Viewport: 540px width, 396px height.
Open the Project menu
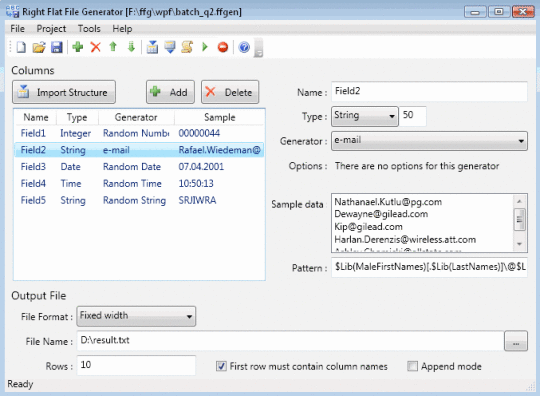pyautogui.click(x=51, y=29)
